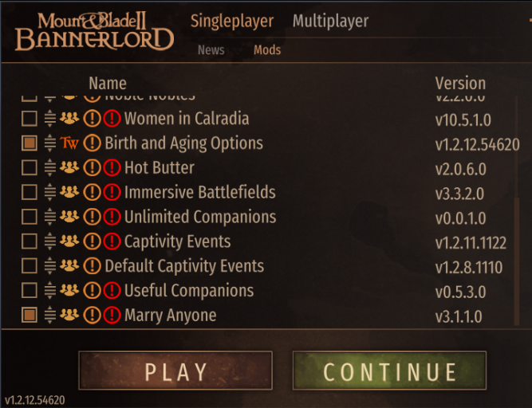Click reorder handle for Immersive Battlefields

50,192
